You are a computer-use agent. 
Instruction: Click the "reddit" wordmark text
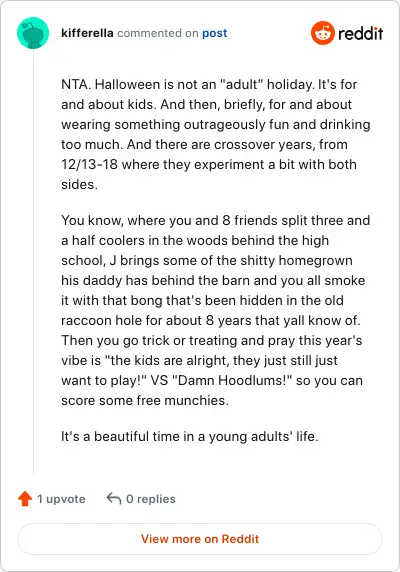[x=361, y=34]
